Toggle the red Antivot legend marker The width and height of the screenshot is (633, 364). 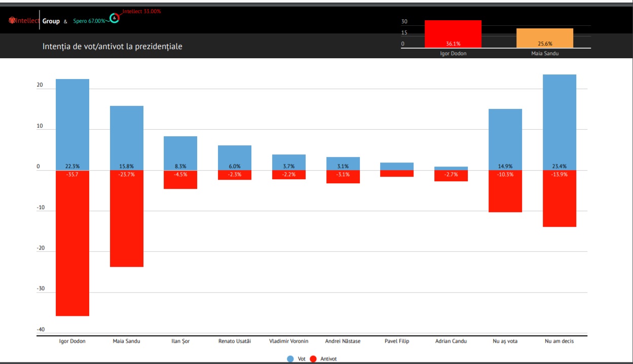[x=313, y=358]
